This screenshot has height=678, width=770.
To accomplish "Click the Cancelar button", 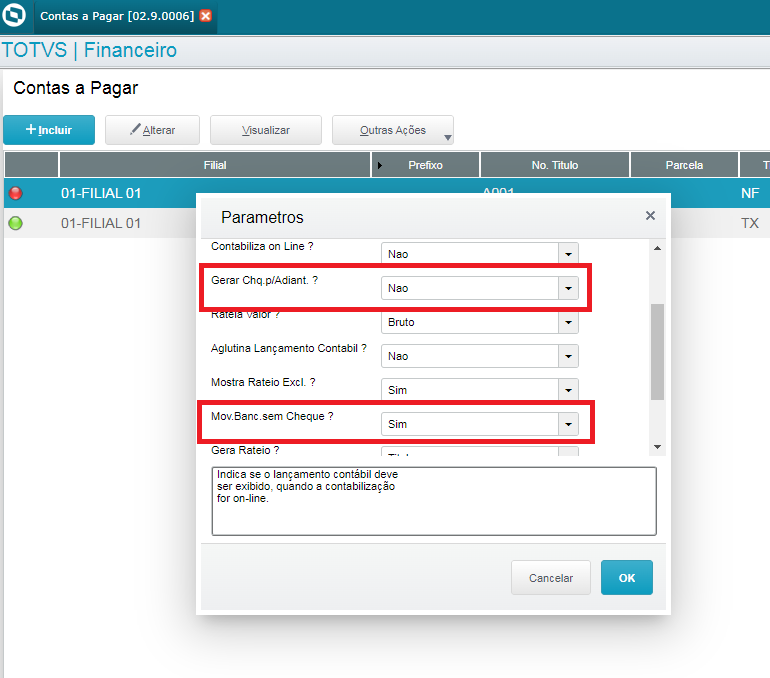I will click(550, 578).
